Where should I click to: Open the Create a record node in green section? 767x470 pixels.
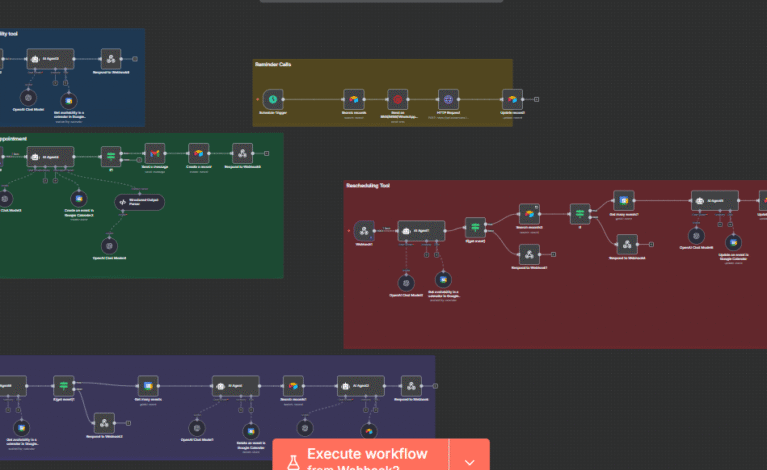click(x=197, y=154)
